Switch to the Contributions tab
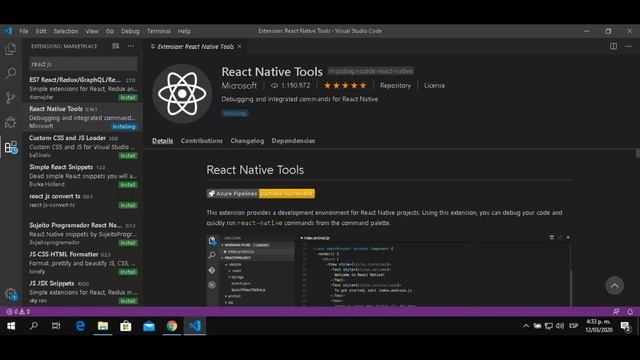The width and height of the screenshot is (640, 360). [202, 141]
